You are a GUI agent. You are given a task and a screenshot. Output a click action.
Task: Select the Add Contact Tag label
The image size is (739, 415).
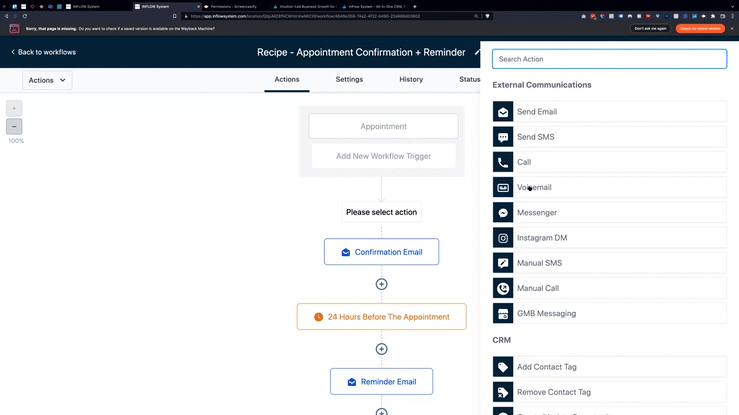click(547, 367)
